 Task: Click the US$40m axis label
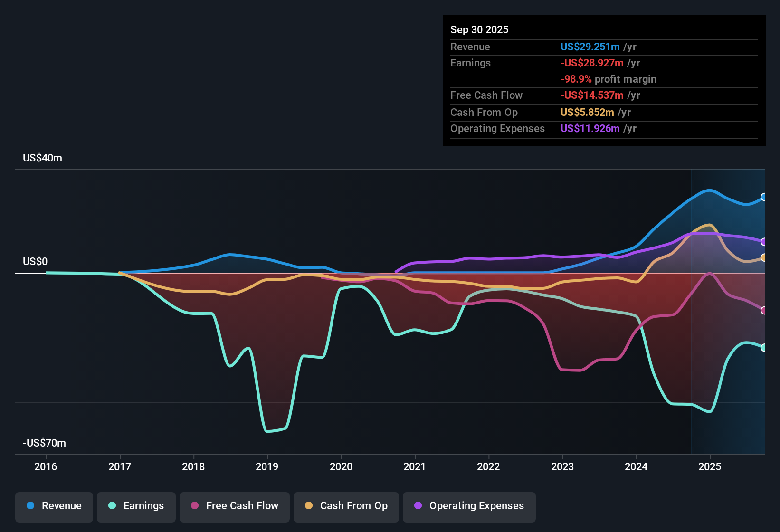[x=43, y=158]
